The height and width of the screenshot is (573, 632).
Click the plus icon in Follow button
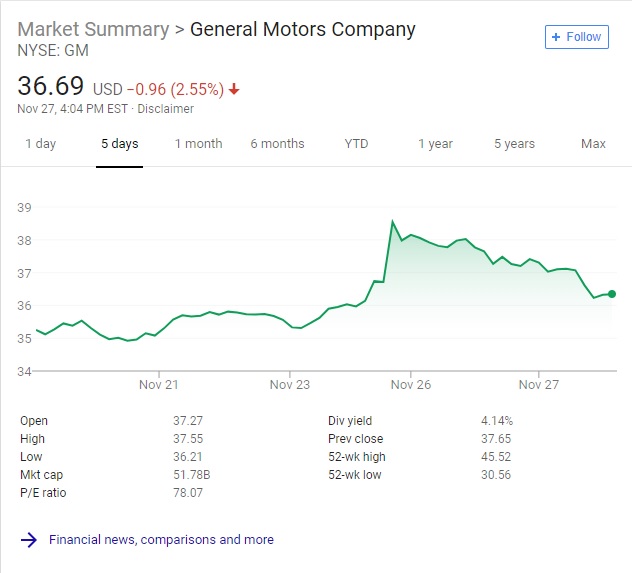click(556, 37)
